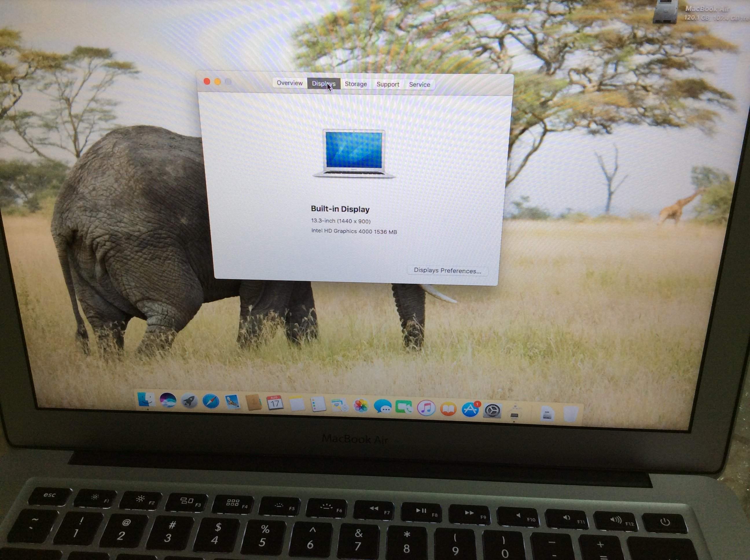This screenshot has height=560, width=750.
Task: Launch Siri from the Dock
Action: (x=168, y=400)
